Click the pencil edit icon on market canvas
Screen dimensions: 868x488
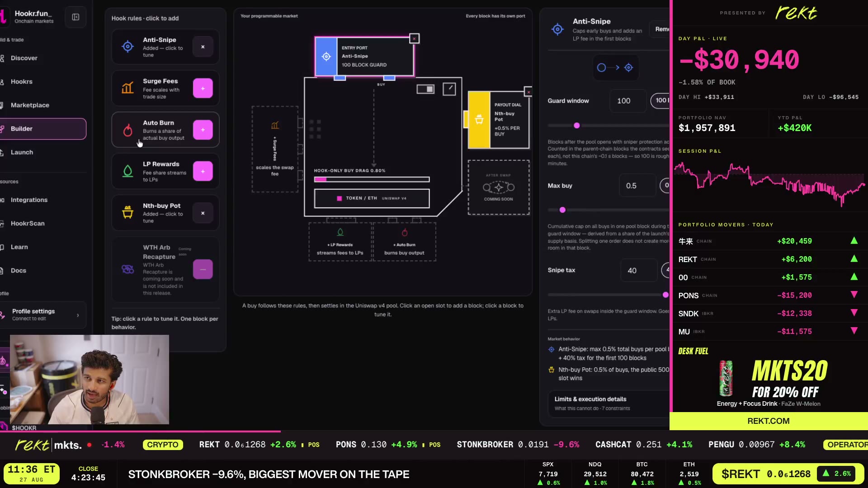(x=449, y=89)
